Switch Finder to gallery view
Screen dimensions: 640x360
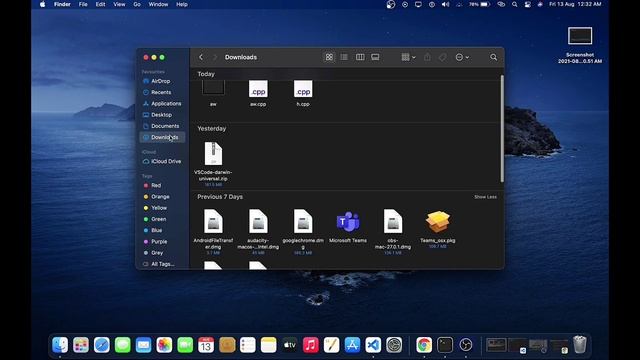tap(375, 57)
